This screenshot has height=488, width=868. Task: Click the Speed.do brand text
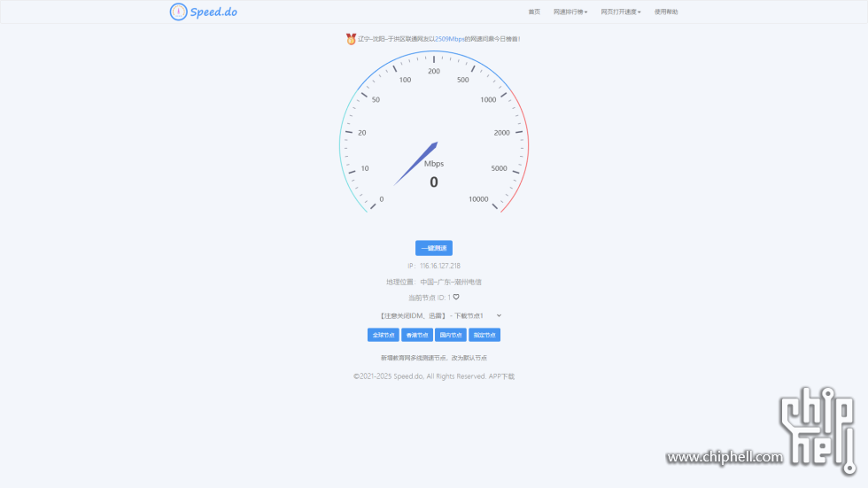coord(213,12)
